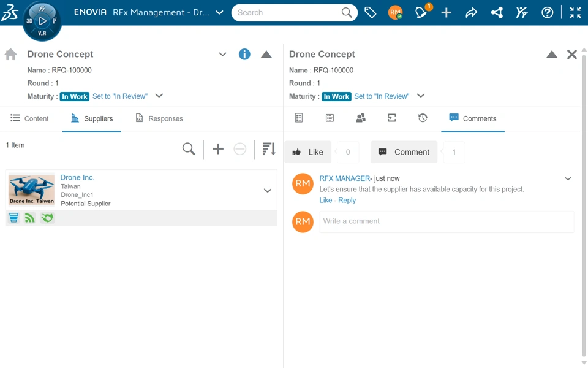Collapse the left panel header with triangle
Viewport: 588px width, 368px height.
(266, 55)
